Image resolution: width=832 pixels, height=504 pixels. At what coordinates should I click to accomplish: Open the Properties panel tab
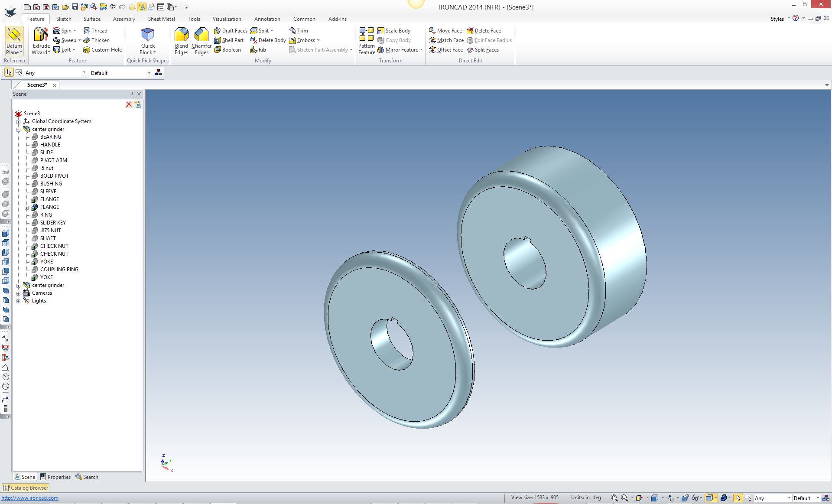pyautogui.click(x=55, y=477)
